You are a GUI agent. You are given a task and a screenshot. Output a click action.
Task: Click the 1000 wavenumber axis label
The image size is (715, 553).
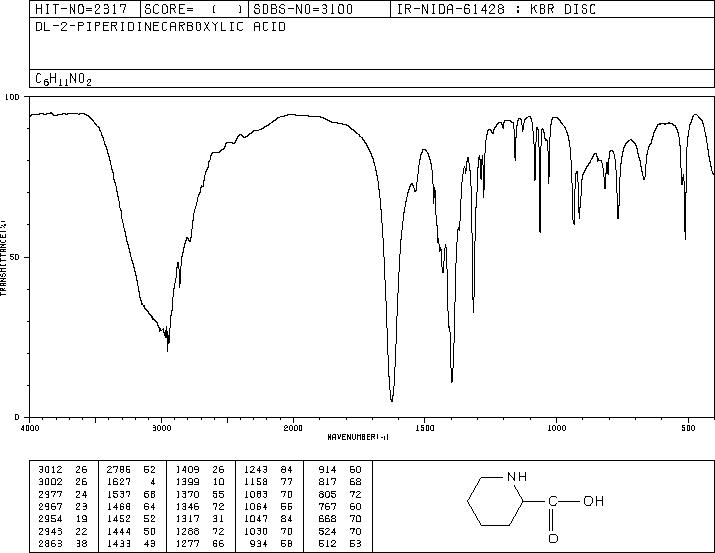click(556, 428)
